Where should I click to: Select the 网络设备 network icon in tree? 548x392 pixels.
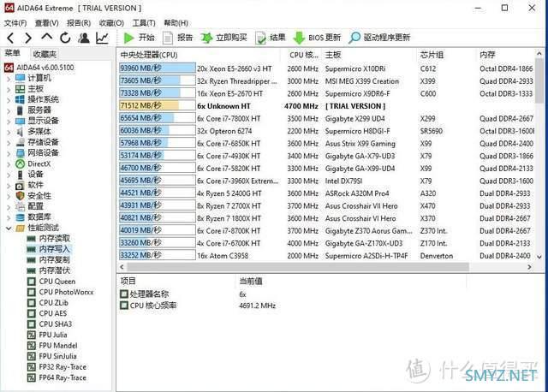coord(21,153)
